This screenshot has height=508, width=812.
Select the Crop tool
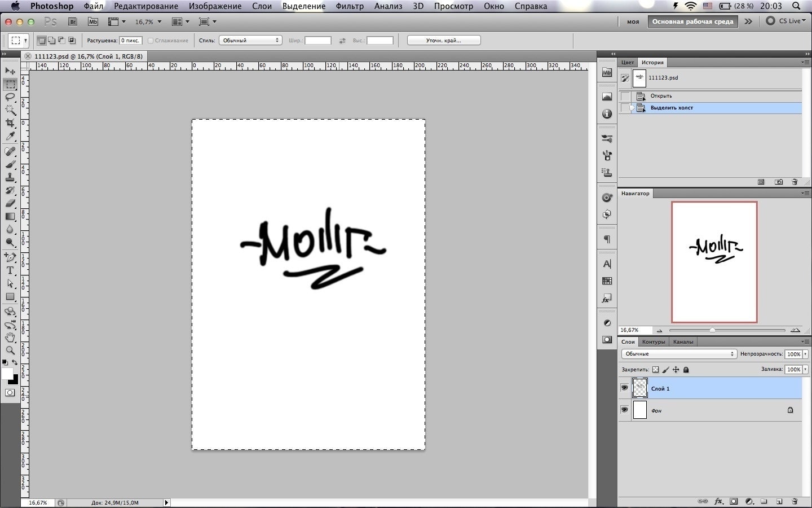[x=10, y=123]
